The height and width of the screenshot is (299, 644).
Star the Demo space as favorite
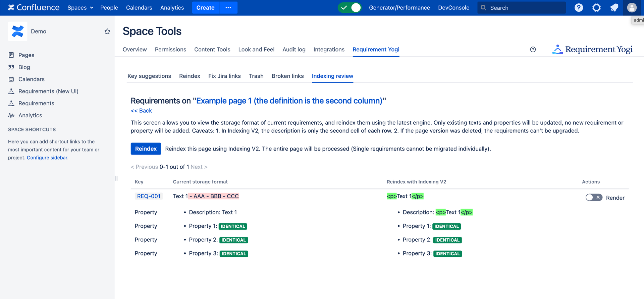(107, 32)
